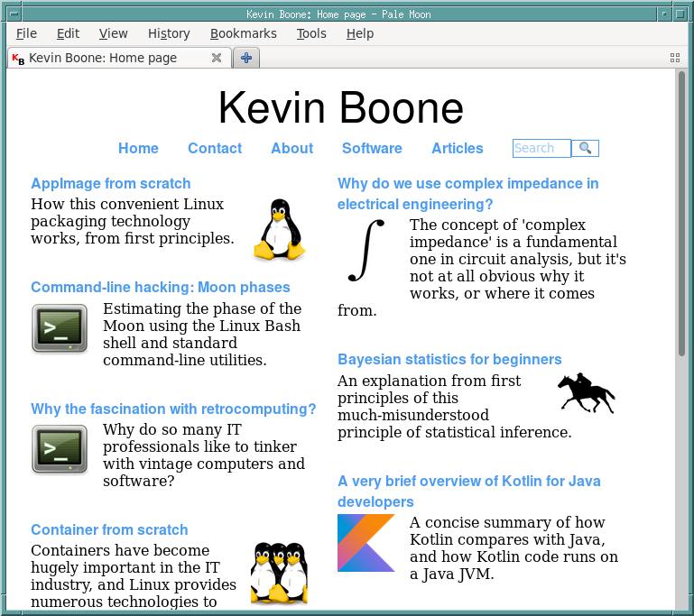Click the Tux penguin icon beside AppImage article
Image resolution: width=694 pixels, height=616 pixels.
coord(279,230)
